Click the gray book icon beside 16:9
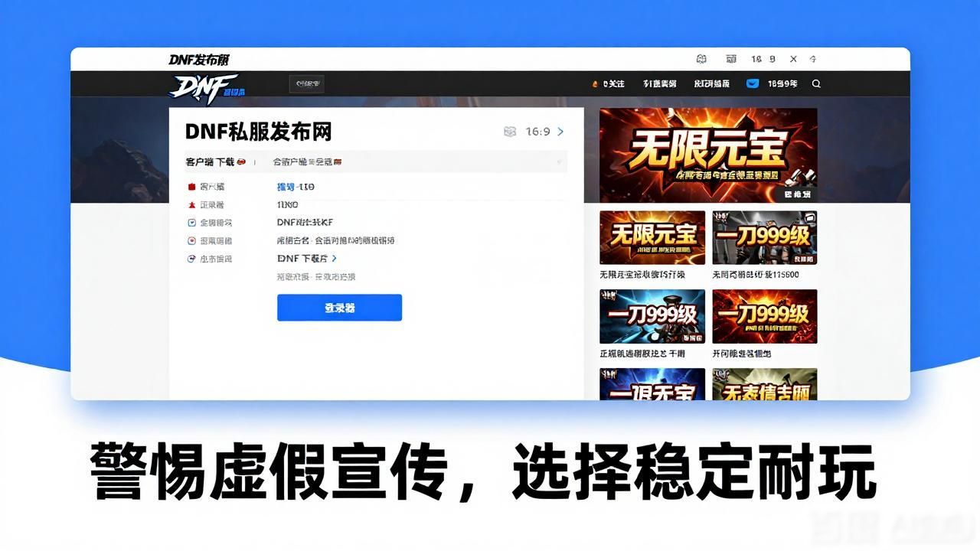 tap(510, 132)
